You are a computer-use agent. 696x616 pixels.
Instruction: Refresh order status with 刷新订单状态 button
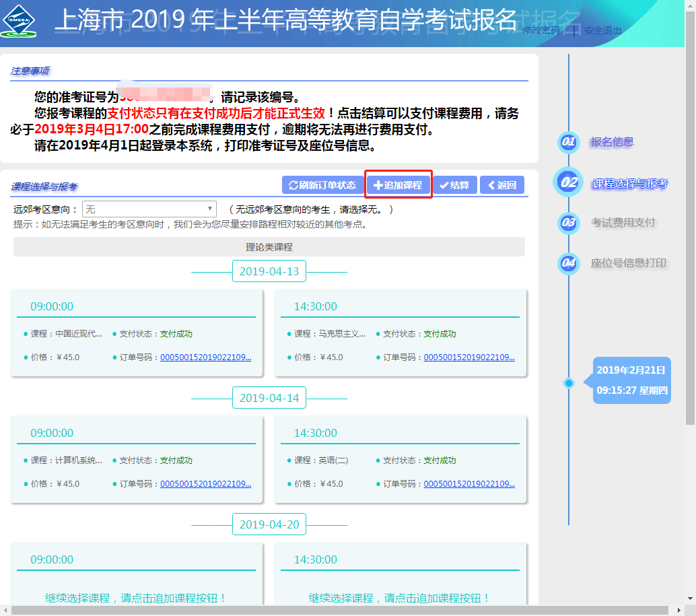[322, 185]
